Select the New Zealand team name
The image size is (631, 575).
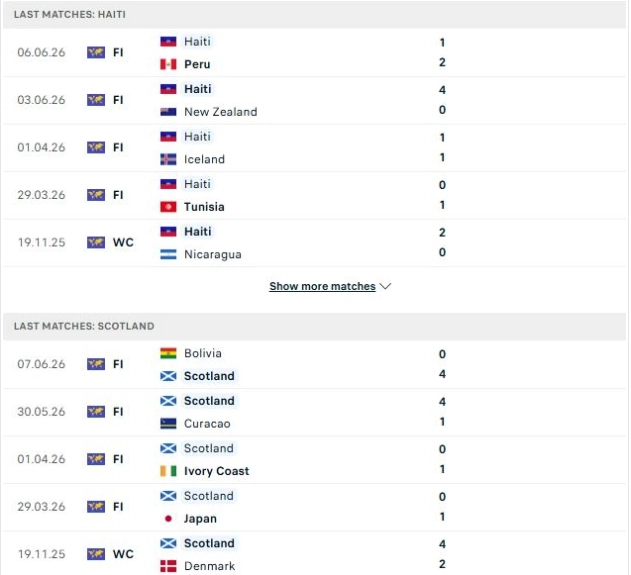click(x=221, y=112)
